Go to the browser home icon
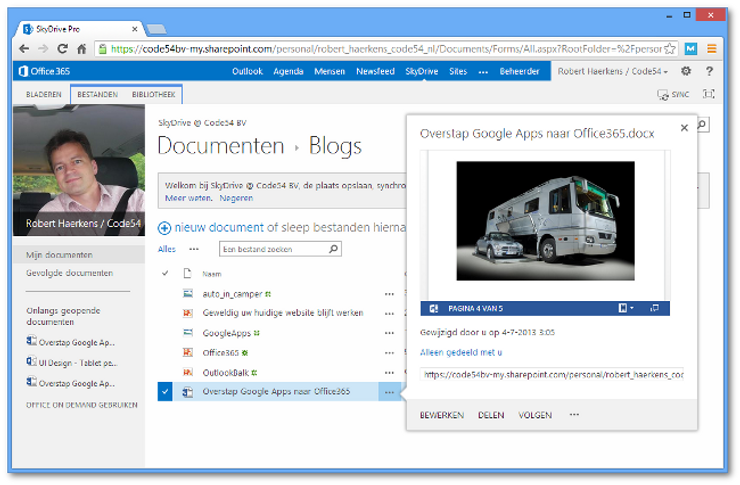 coord(81,49)
